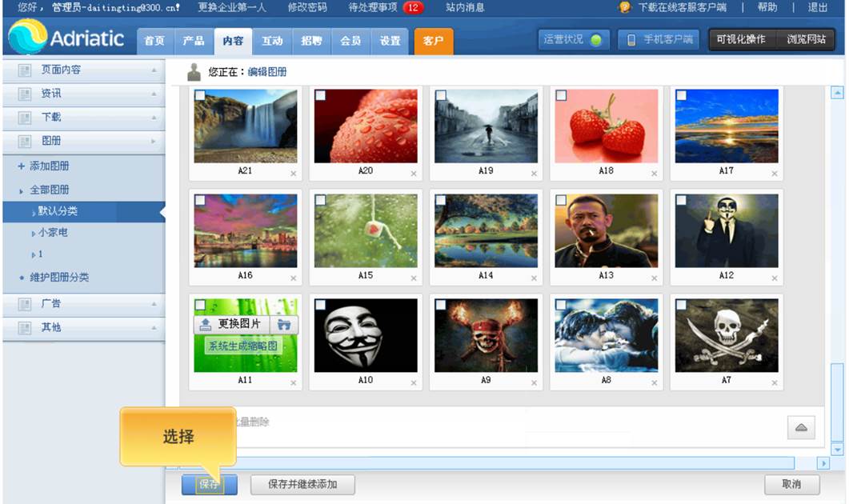The height and width of the screenshot is (504, 849).
Task: Delete image A7 using its X icon
Action: [x=774, y=383]
